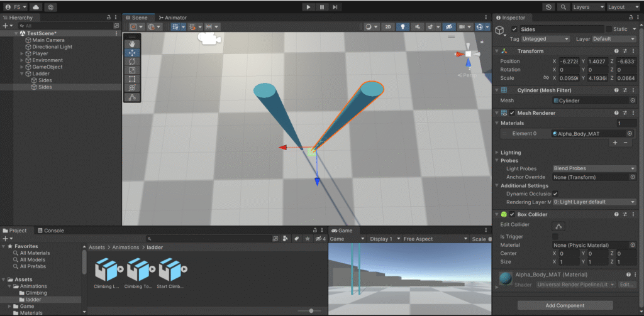Expand the Player object in Hierarchy
Screen dimensions: 644x316
click(22, 53)
